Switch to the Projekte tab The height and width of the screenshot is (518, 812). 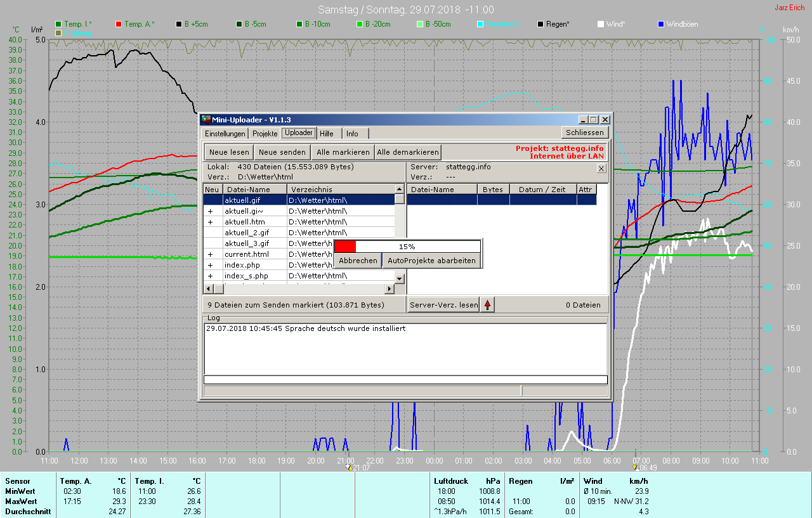click(265, 134)
